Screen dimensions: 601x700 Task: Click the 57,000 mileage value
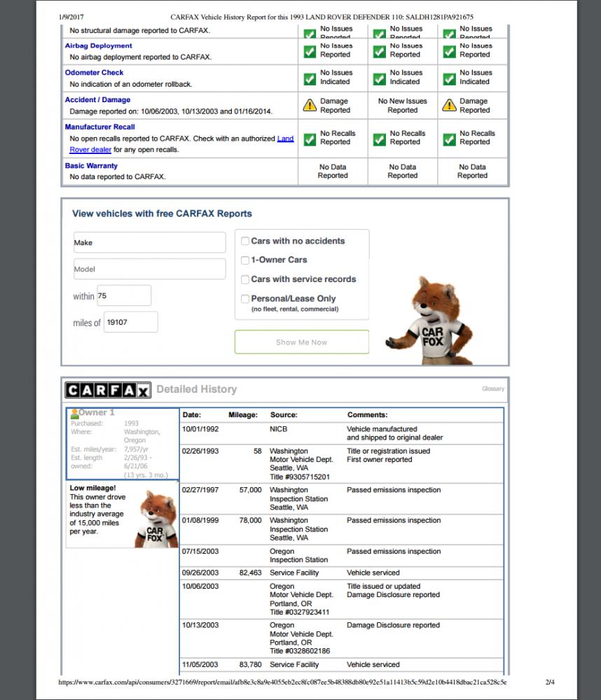pos(250,490)
